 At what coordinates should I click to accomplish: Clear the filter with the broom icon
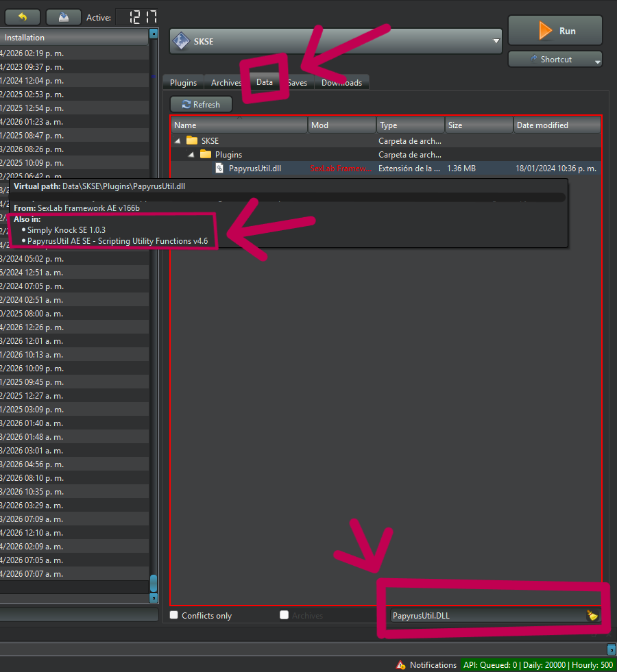(x=592, y=615)
